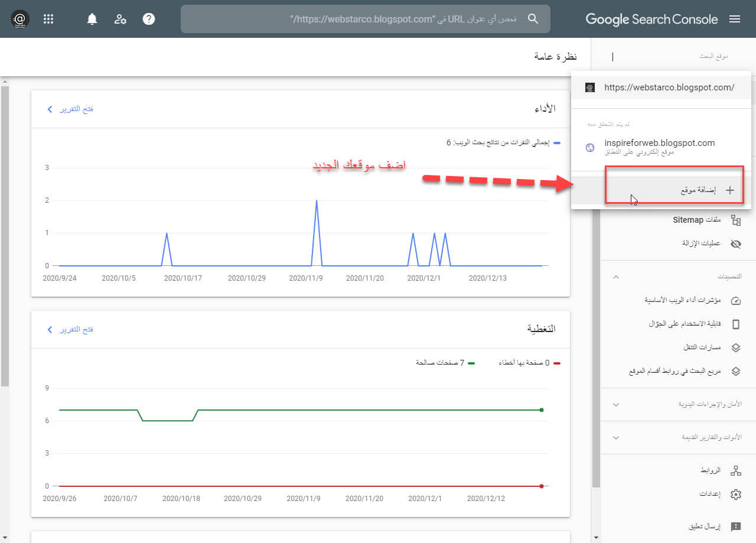The width and height of the screenshot is (756, 543).
Task: Click فتح التقرير in coverage card
Action: point(76,329)
